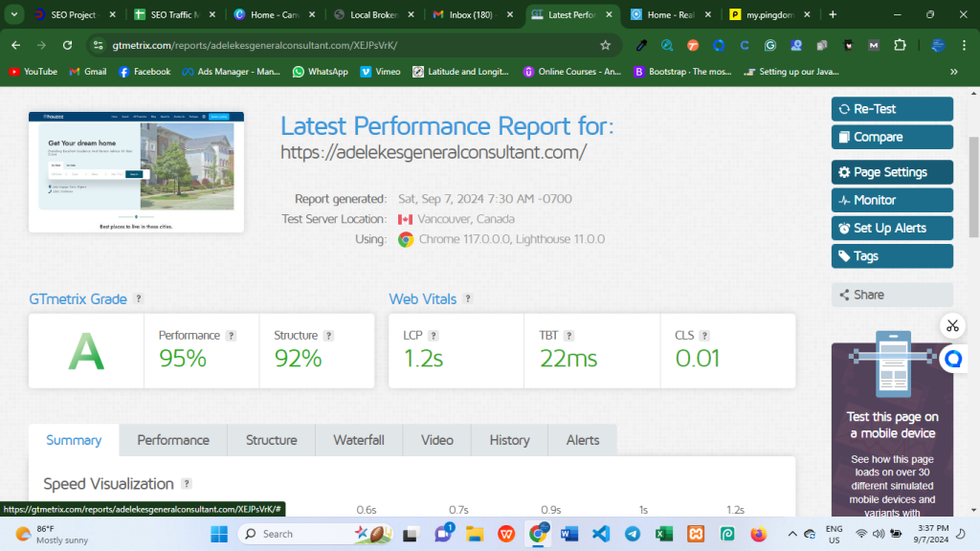Click the Re-Test button
The image size is (980, 551).
pyautogui.click(x=892, y=109)
